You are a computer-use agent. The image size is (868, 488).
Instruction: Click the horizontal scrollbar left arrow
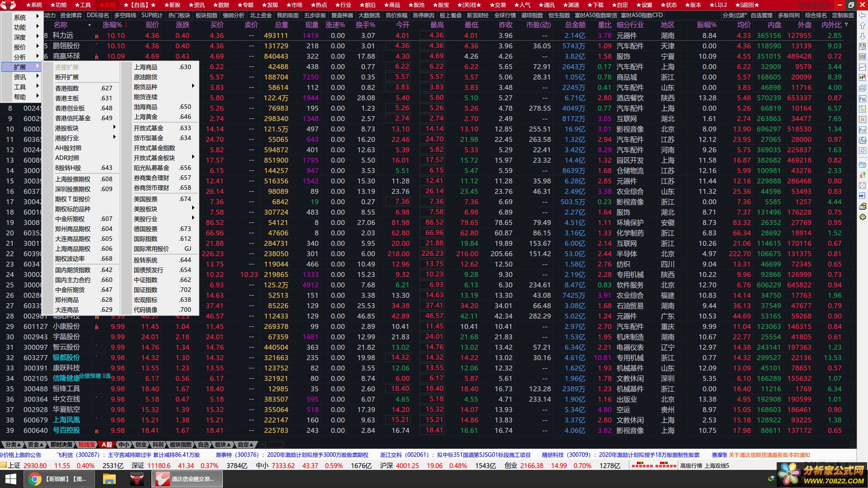point(263,445)
